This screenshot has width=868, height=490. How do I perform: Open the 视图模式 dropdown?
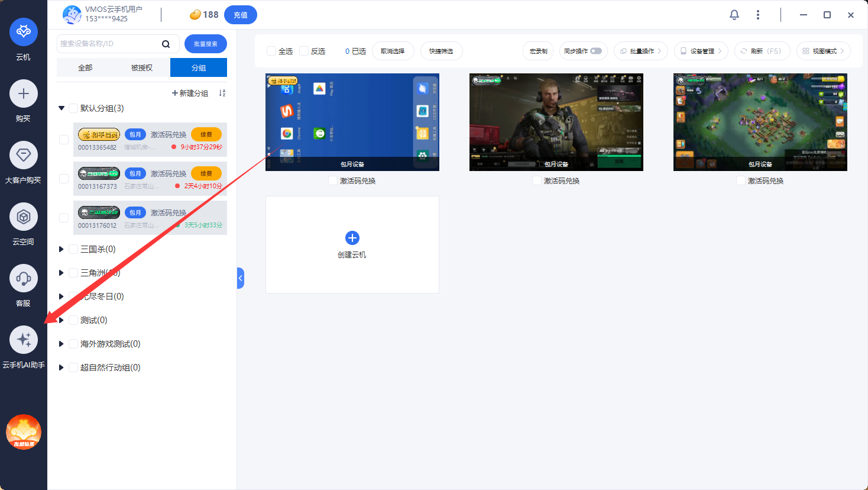click(x=824, y=51)
